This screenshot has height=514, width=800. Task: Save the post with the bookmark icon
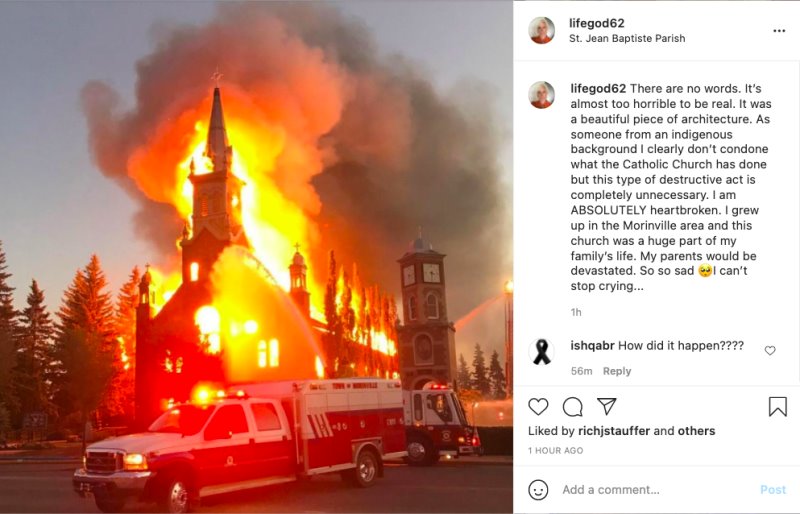[x=778, y=407]
